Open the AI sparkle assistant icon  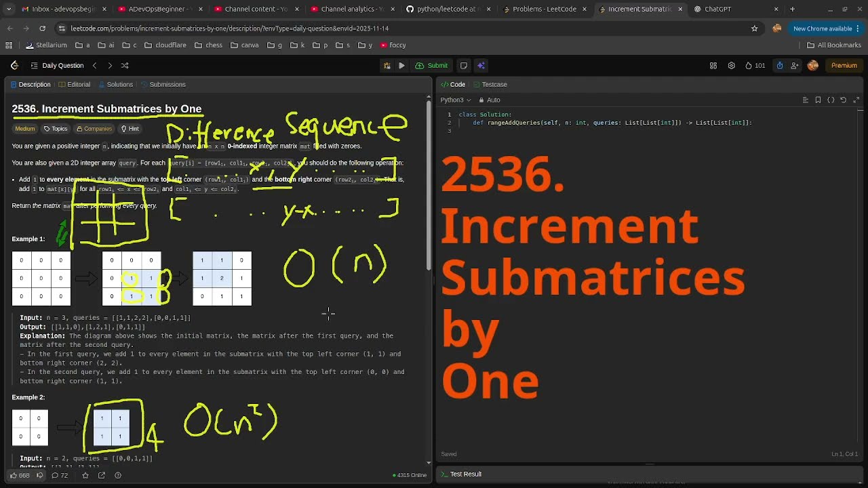(x=481, y=66)
